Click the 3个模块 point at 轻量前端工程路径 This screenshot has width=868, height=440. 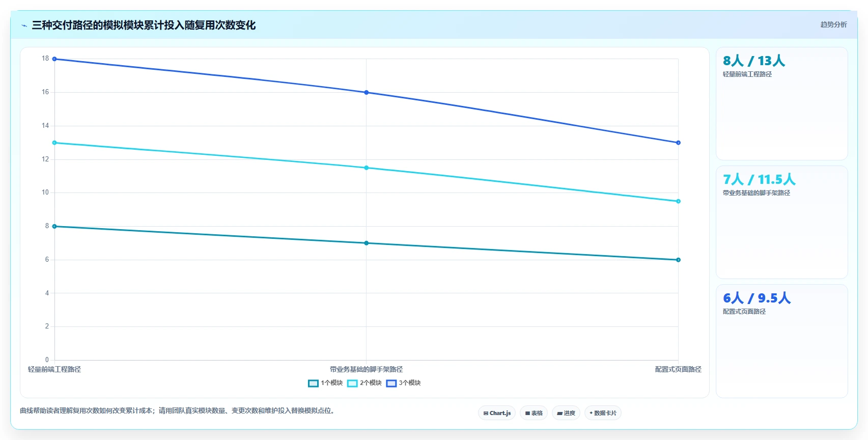coord(54,59)
